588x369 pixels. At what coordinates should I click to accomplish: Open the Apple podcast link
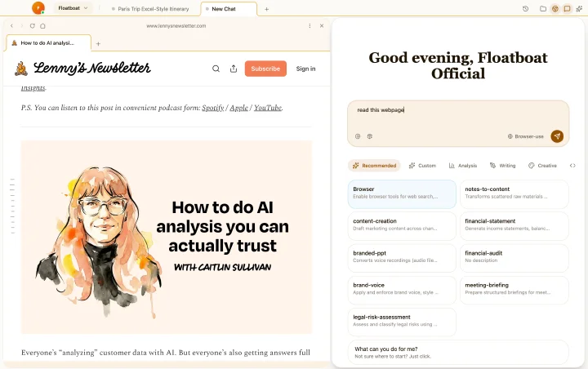238,108
